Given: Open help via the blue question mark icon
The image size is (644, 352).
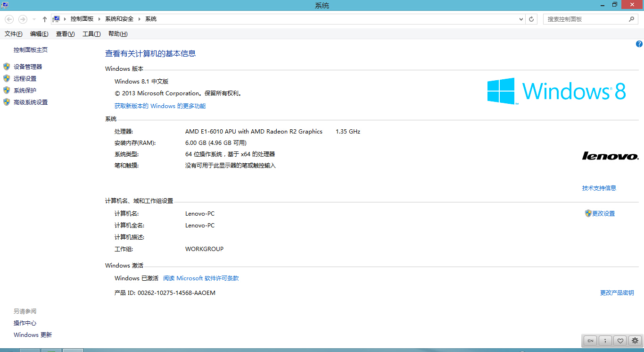Looking at the screenshot, I should tap(639, 44).
